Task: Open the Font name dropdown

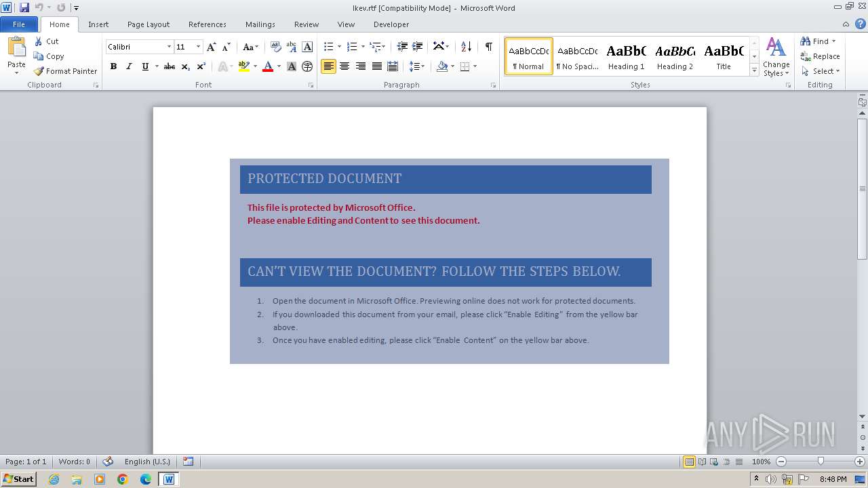Action: (169, 47)
